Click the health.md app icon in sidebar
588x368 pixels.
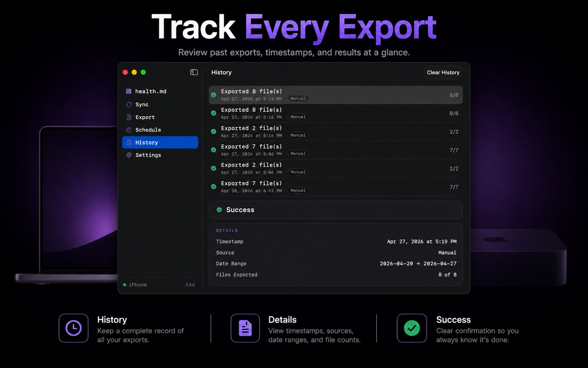point(129,91)
